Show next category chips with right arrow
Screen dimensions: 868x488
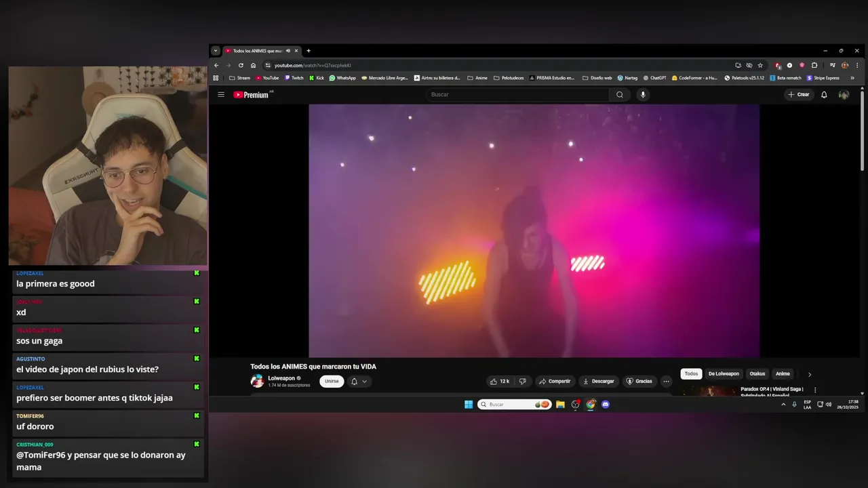pyautogui.click(x=809, y=374)
